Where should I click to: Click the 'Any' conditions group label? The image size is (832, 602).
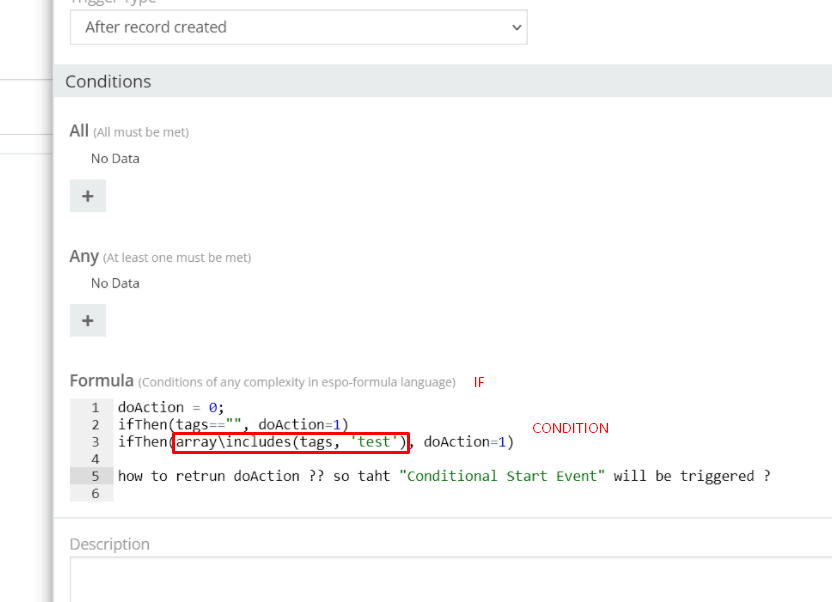(84, 256)
